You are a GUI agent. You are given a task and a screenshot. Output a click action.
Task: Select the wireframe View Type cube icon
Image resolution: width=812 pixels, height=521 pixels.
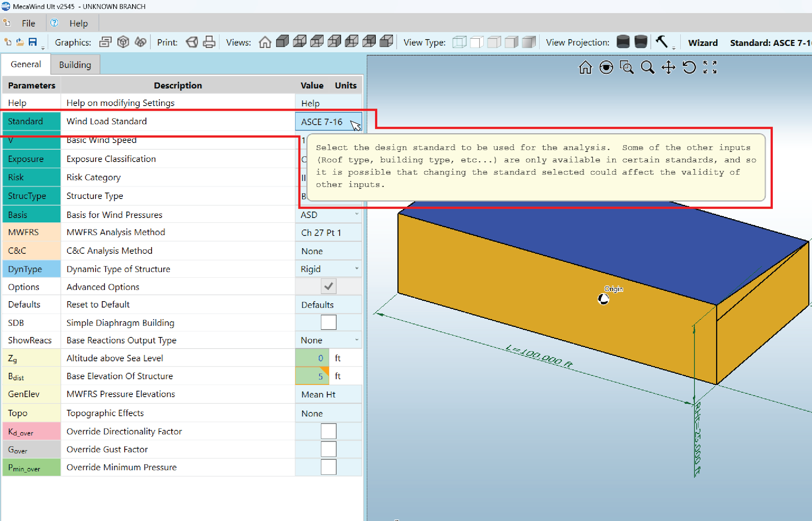click(x=459, y=42)
